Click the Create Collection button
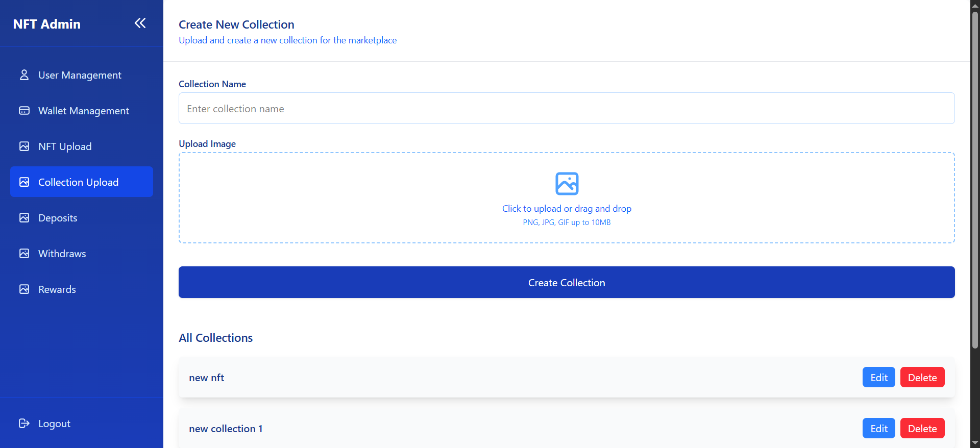The width and height of the screenshot is (980, 448). tap(567, 282)
